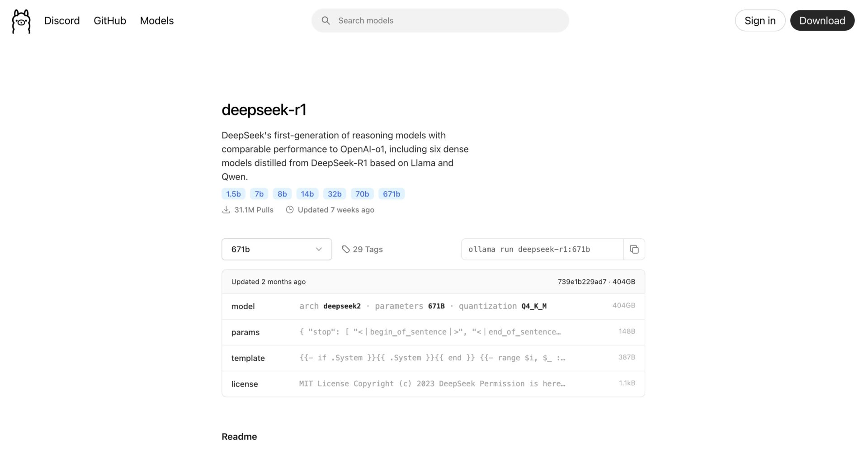The image size is (868, 468).
Task: Click the search magnifier icon
Action: pyautogui.click(x=326, y=20)
